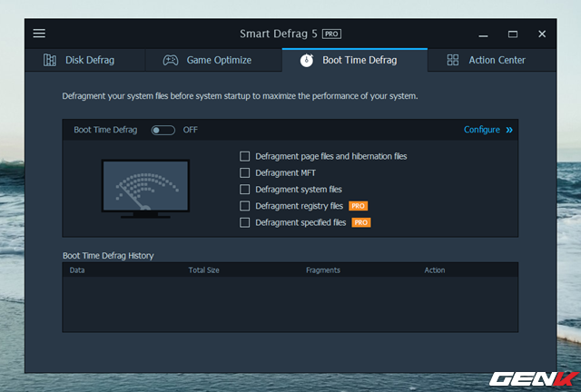Image resolution: width=581 pixels, height=392 pixels.
Task: Click the Smart Defrag 5 title text
Action: [x=279, y=34]
